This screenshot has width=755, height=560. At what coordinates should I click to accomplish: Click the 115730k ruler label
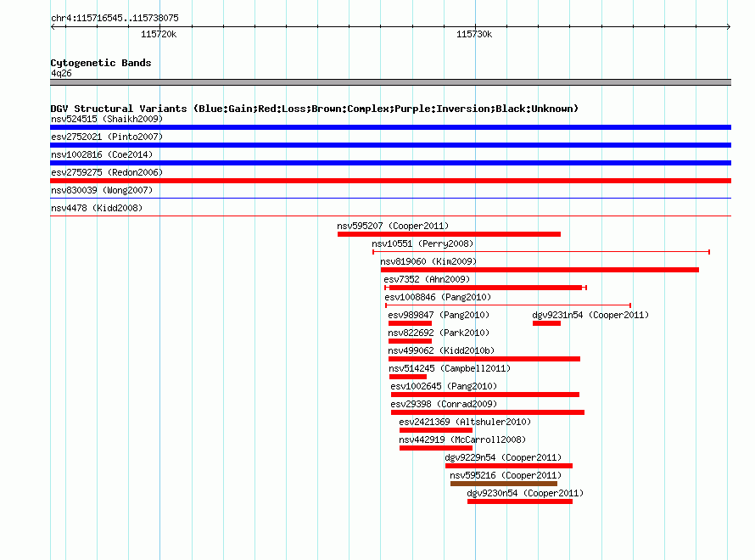pyautogui.click(x=474, y=34)
